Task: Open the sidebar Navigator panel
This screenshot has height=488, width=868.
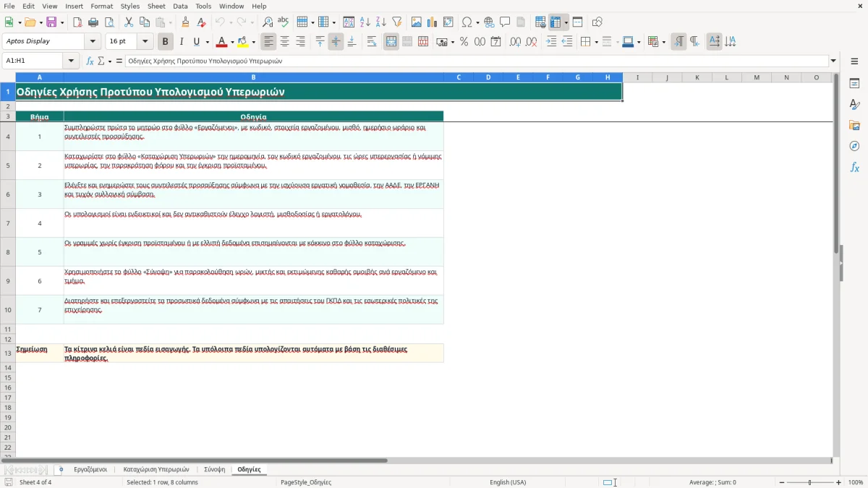Action: (854, 146)
